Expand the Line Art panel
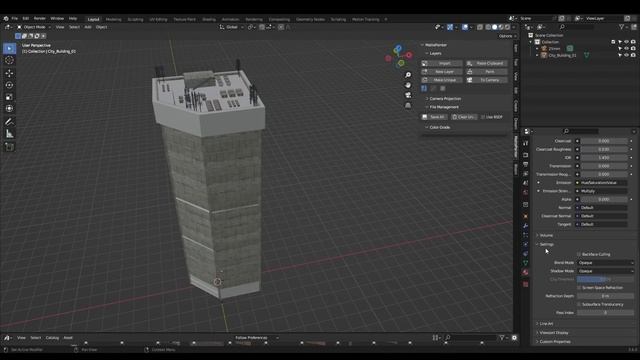 (546, 324)
